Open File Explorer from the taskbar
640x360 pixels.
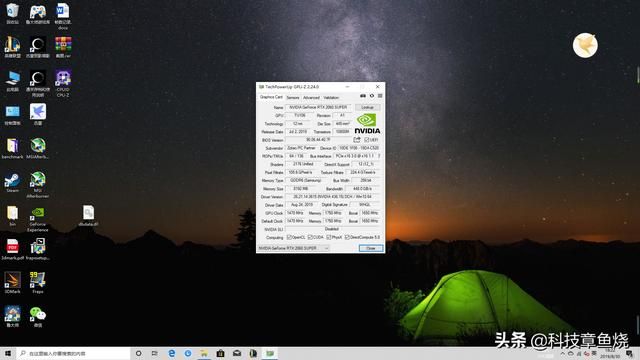click(204, 353)
